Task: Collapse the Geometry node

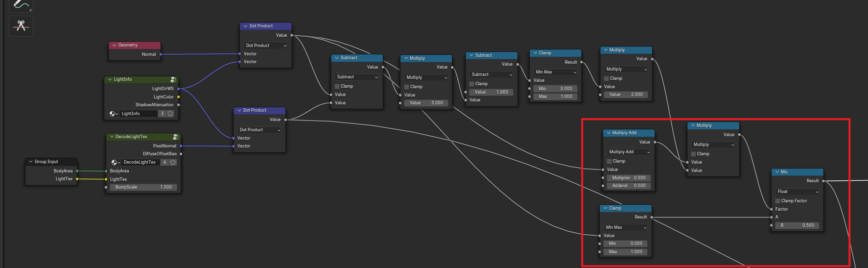Action: 115,45
